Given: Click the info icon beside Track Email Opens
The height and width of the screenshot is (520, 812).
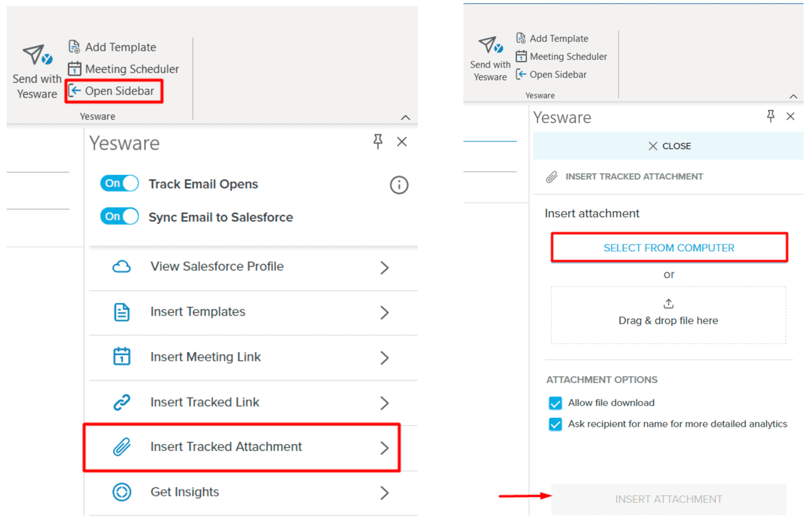Looking at the screenshot, I should (x=398, y=185).
